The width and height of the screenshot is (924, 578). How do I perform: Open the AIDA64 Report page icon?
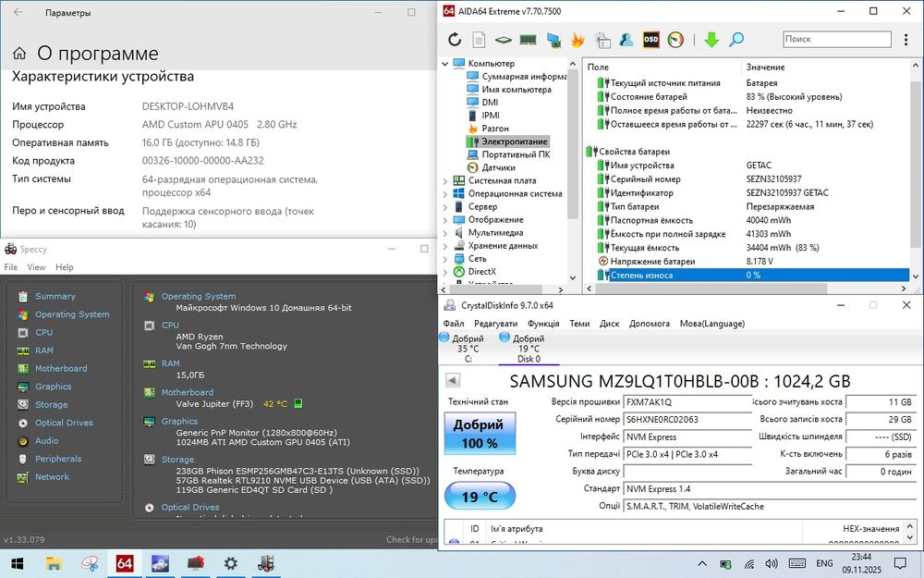[479, 40]
